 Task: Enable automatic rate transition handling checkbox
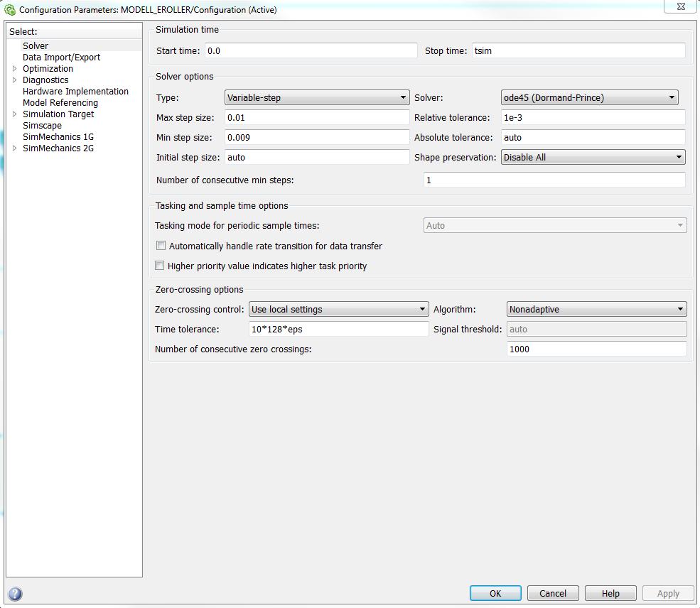[161, 246]
